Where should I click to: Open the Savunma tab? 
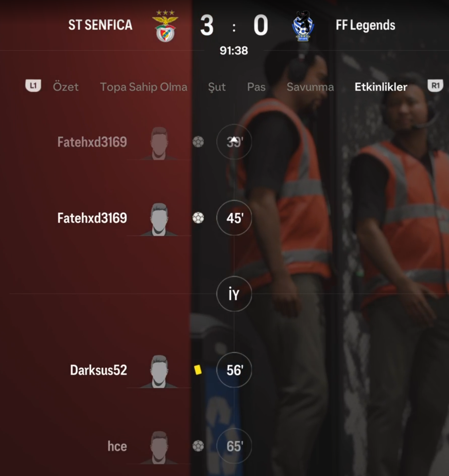(310, 87)
